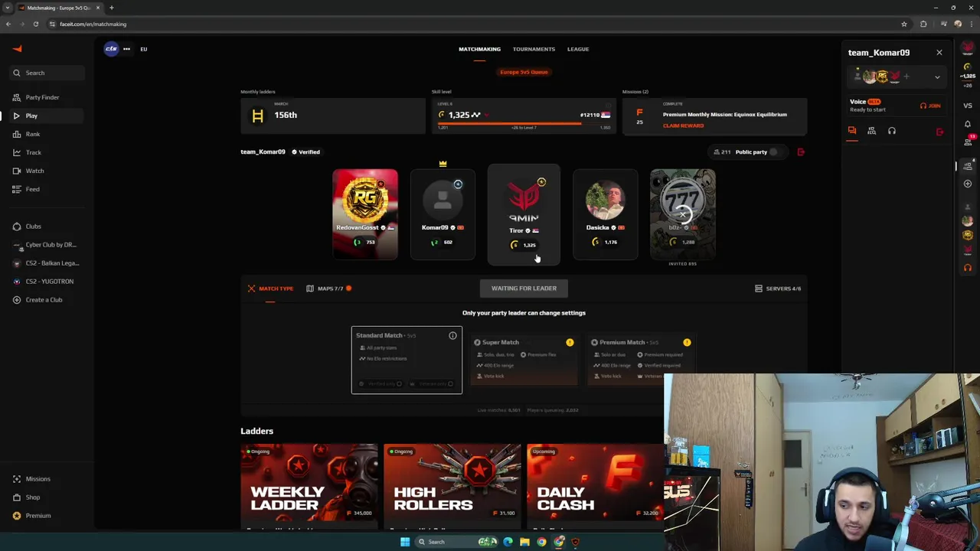
Task: Select the chat tab icon
Action: pyautogui.click(x=852, y=131)
